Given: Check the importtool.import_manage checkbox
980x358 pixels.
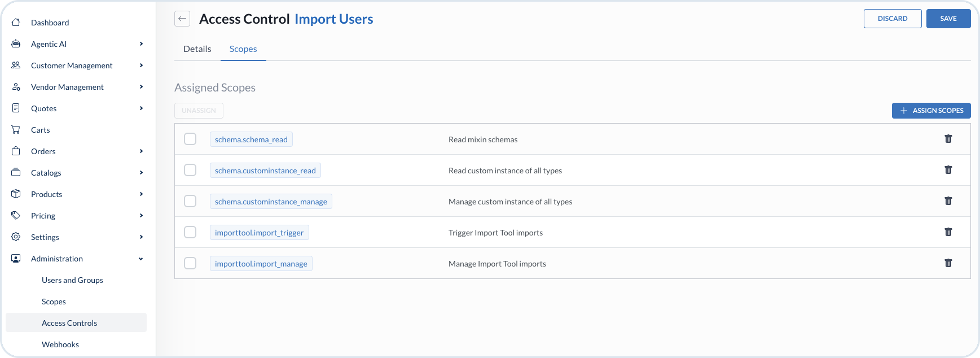Looking at the screenshot, I should click(x=190, y=263).
